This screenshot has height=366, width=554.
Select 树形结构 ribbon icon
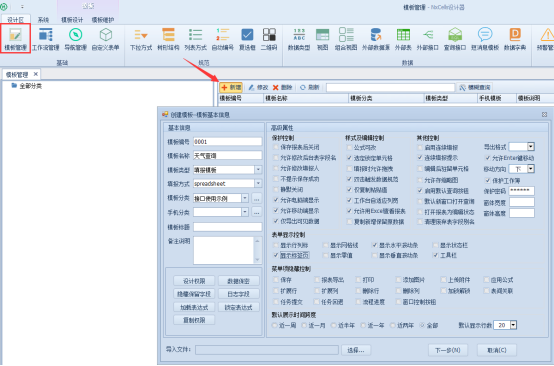168,39
